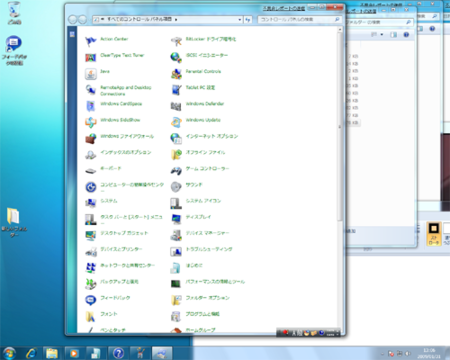Click システム link
Image resolution: width=450 pixels, height=360 pixels.
(109, 201)
